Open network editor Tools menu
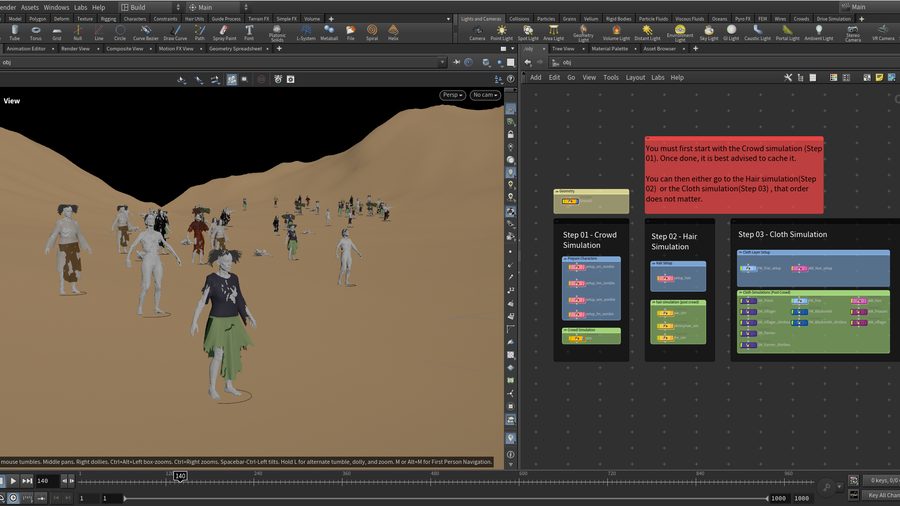The height and width of the screenshot is (506, 900). click(611, 77)
